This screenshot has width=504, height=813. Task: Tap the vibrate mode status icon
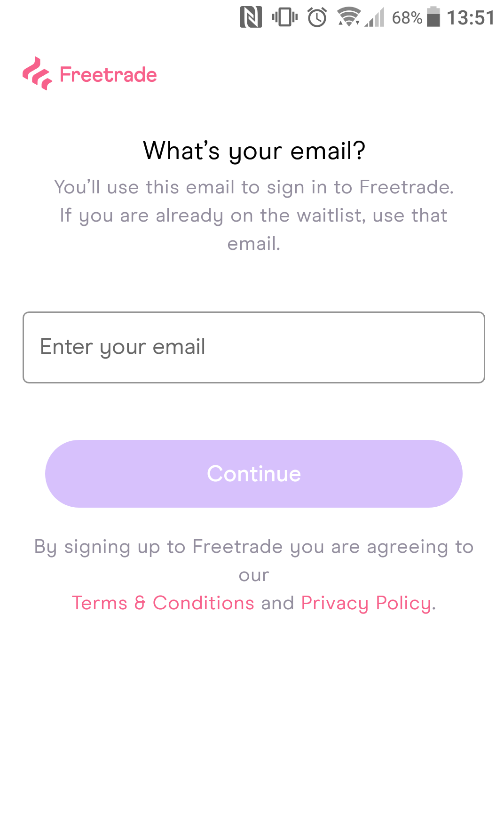284,18
